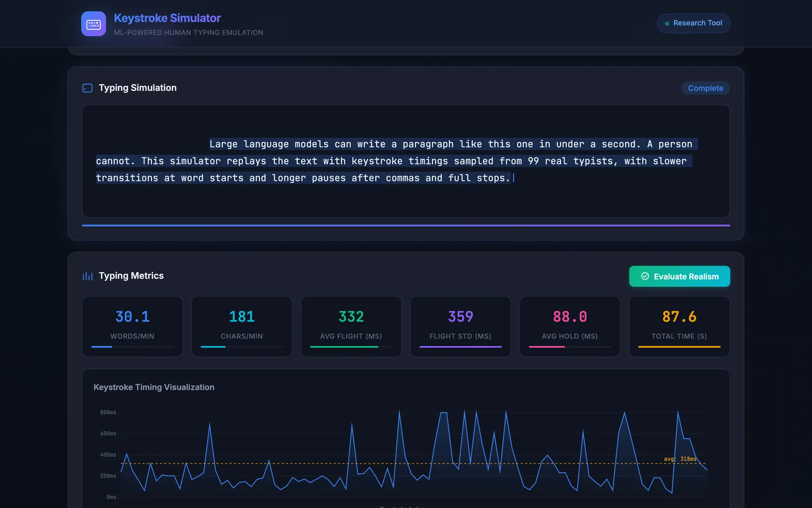The height and width of the screenshot is (508, 812).
Task: Select the 87.6 Total Time value
Action: [679, 317]
